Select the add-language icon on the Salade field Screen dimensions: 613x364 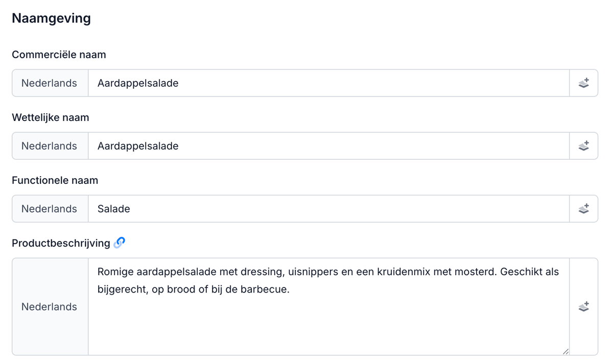pos(583,208)
